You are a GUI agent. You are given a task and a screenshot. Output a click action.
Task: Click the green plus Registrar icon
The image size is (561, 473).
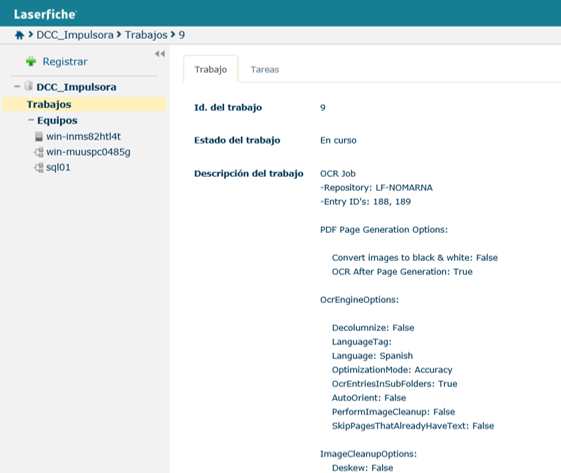click(x=31, y=62)
